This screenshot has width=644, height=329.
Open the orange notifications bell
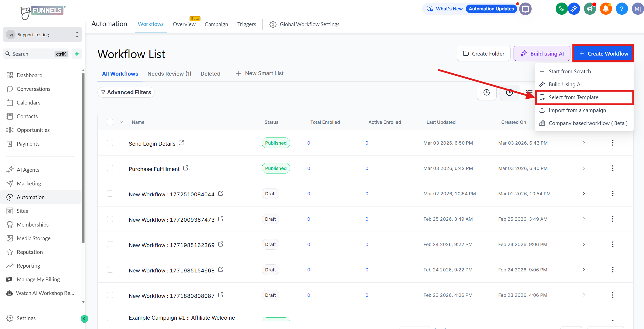[606, 9]
